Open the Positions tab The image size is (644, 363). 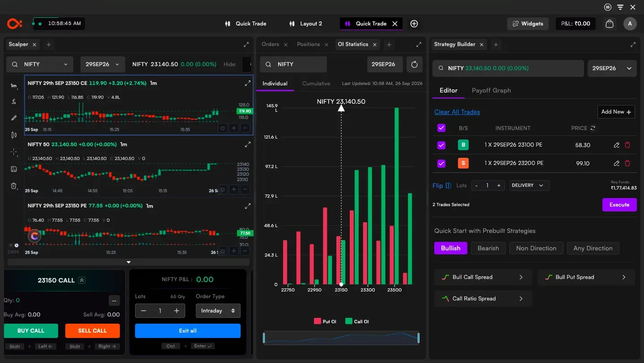[x=309, y=44]
